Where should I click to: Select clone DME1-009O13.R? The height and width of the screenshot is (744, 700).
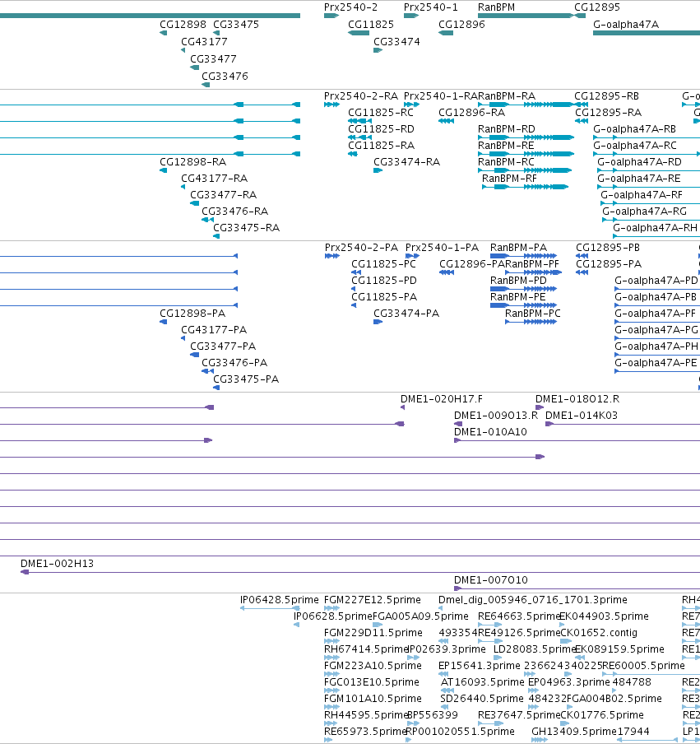point(496,416)
